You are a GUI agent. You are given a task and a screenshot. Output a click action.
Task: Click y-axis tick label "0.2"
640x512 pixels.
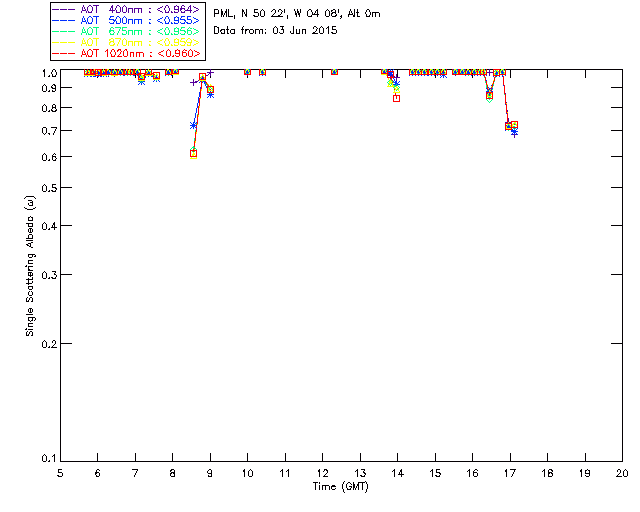click(49, 344)
